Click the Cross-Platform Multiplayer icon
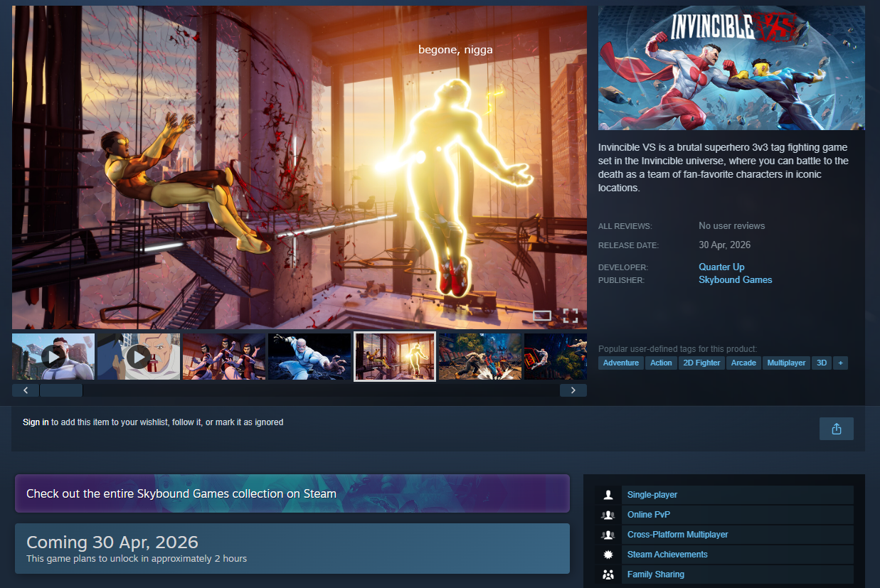 coord(608,535)
